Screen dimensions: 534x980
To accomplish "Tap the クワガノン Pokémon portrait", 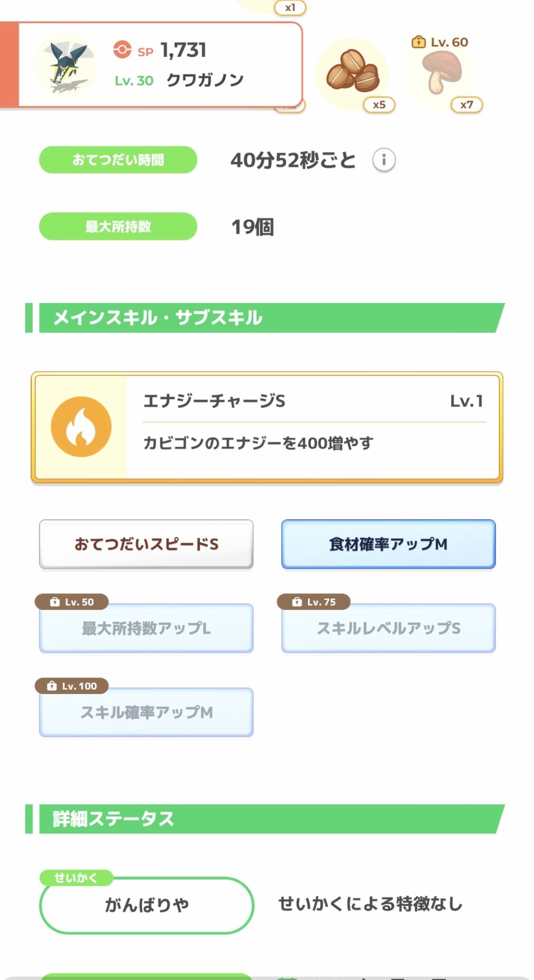I will coord(66,65).
